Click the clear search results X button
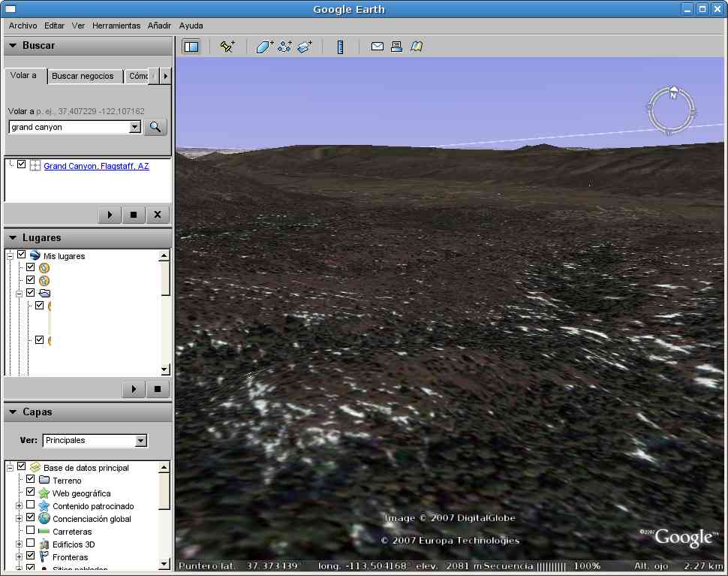 click(157, 215)
